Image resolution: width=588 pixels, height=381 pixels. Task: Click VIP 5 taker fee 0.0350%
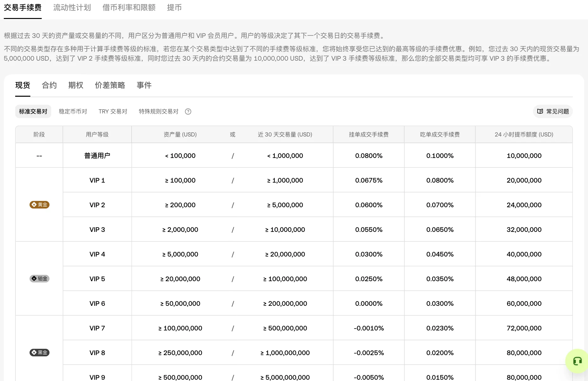[x=440, y=279]
